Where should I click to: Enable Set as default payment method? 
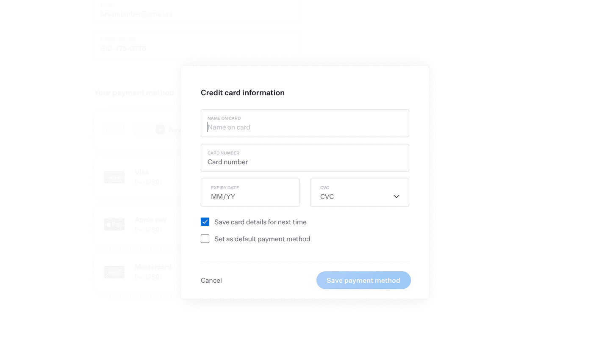205,239
